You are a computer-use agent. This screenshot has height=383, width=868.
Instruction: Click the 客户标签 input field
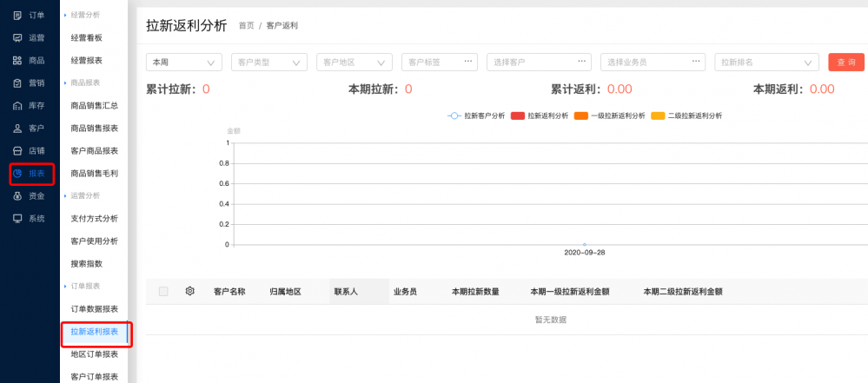[440, 62]
